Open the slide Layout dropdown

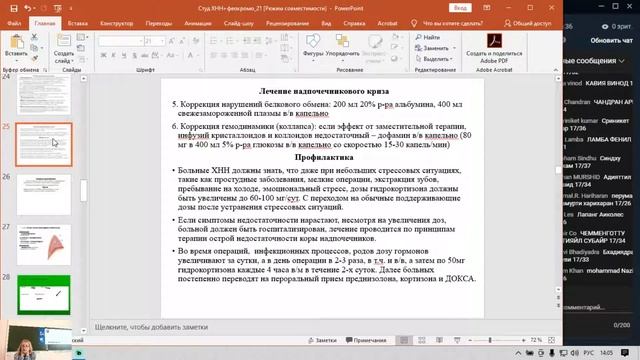pyautogui.click(x=82, y=37)
